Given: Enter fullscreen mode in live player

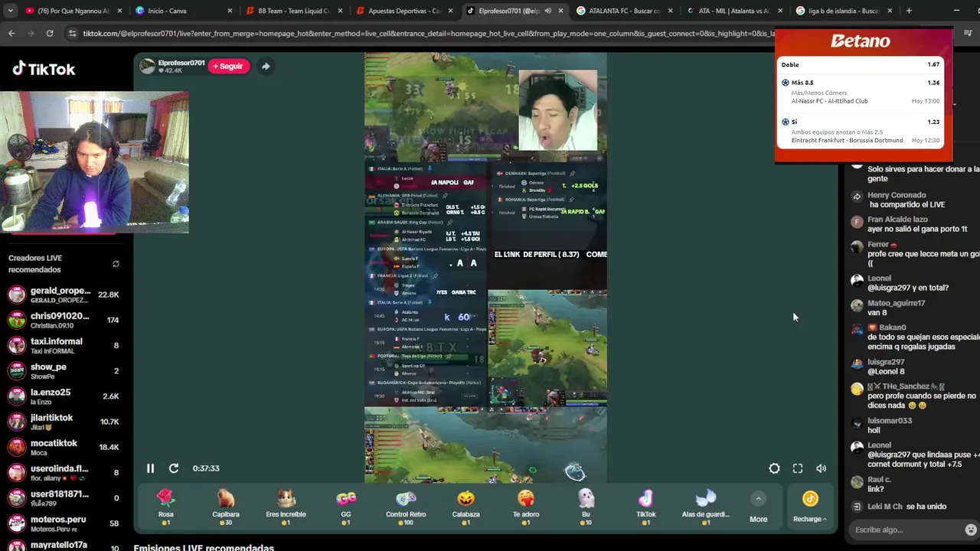Looking at the screenshot, I should click(x=798, y=468).
